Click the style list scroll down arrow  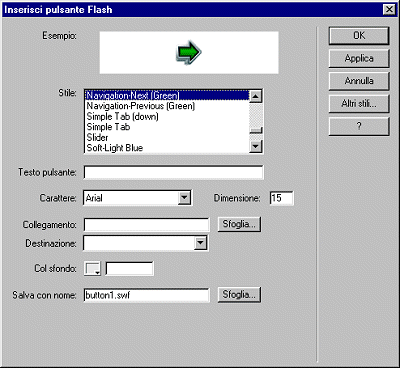[x=256, y=146]
